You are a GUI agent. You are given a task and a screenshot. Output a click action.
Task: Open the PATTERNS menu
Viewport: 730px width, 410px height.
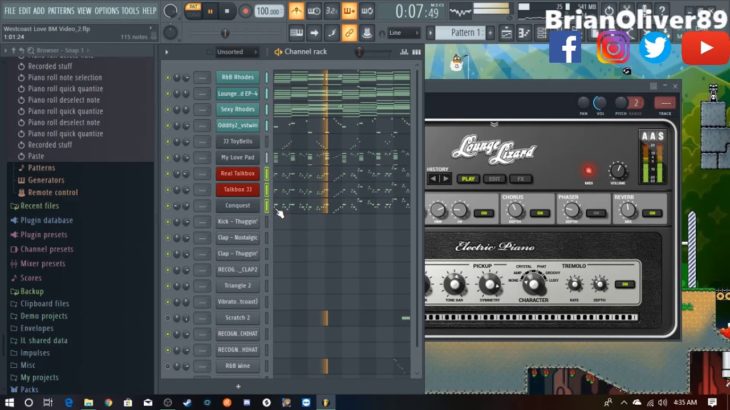[x=61, y=11]
